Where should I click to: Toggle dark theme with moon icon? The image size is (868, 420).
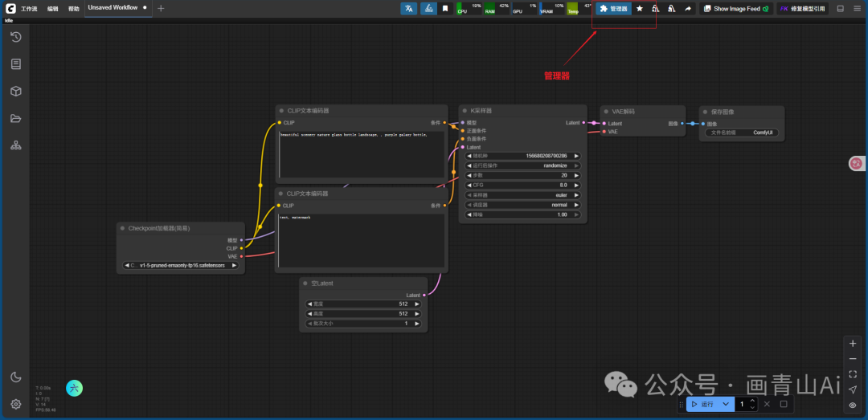point(15,377)
